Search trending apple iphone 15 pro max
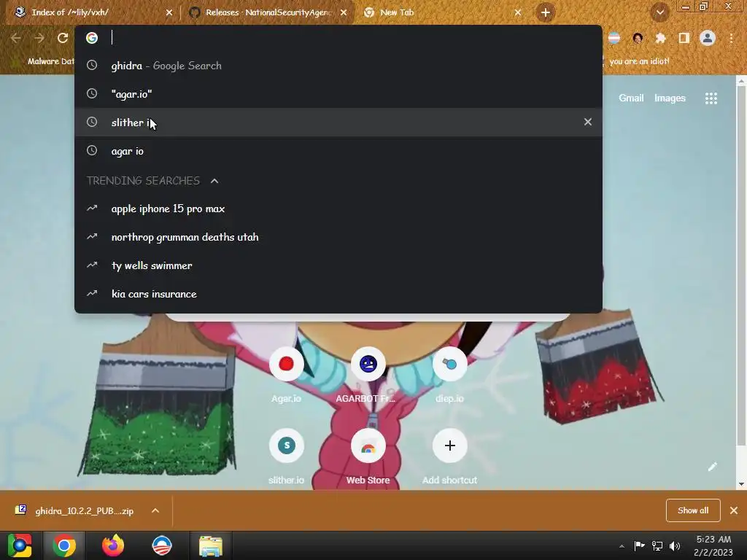The image size is (747, 560). (x=338, y=209)
